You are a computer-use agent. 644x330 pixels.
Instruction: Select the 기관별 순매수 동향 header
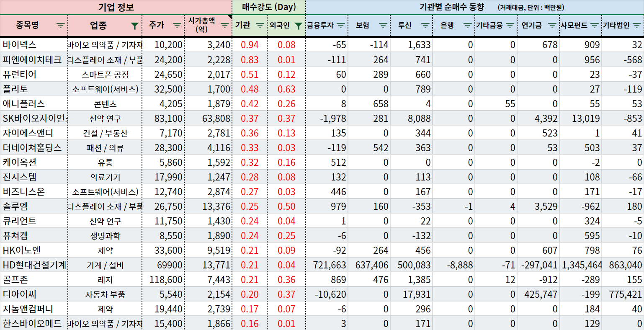click(475, 7)
